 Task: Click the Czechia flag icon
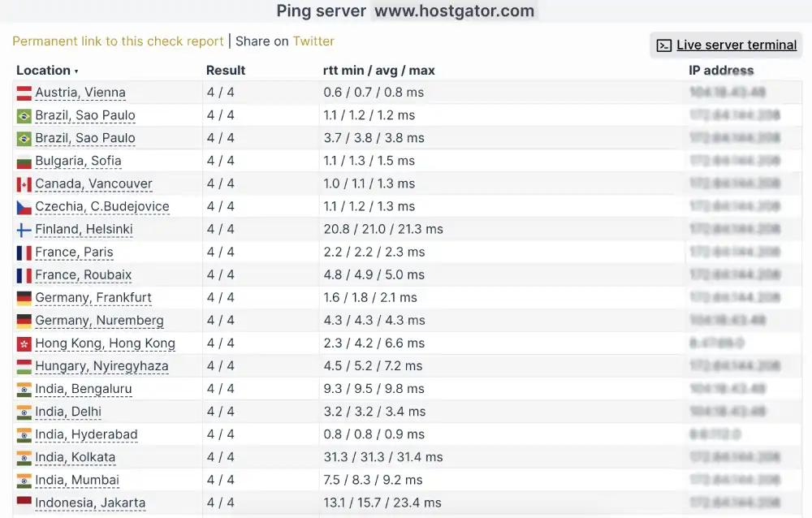pos(23,206)
